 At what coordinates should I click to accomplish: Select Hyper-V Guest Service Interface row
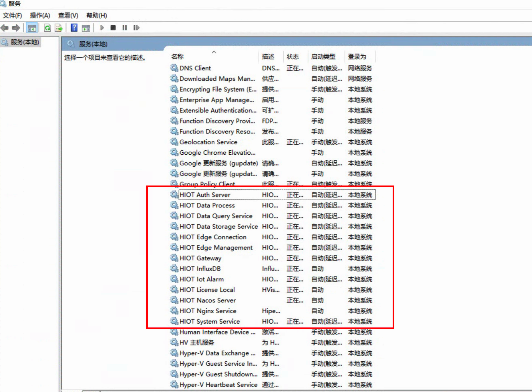[272, 363]
